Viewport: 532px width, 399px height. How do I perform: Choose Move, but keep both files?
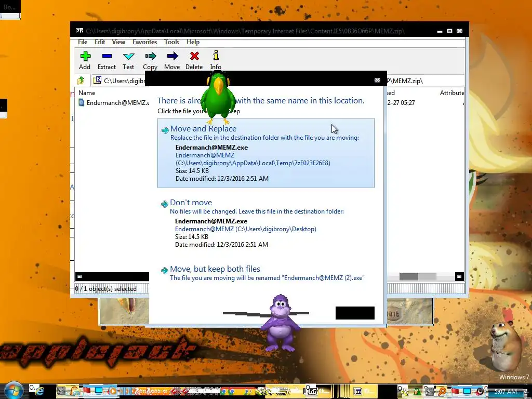(x=266, y=273)
